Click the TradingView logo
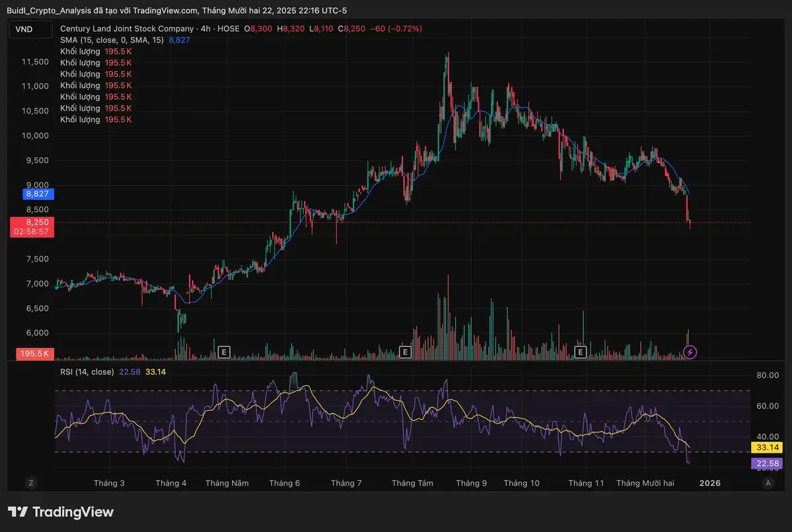The width and height of the screenshot is (792, 532). (61, 512)
